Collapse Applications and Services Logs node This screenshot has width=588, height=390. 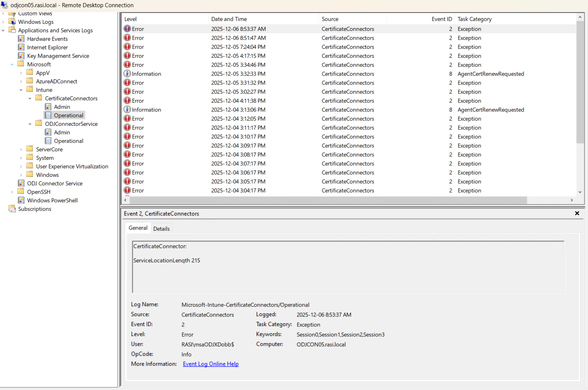point(3,30)
